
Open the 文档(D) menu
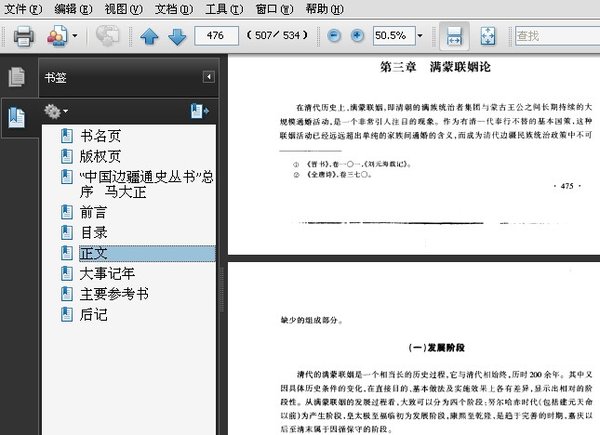pyautogui.click(x=174, y=8)
